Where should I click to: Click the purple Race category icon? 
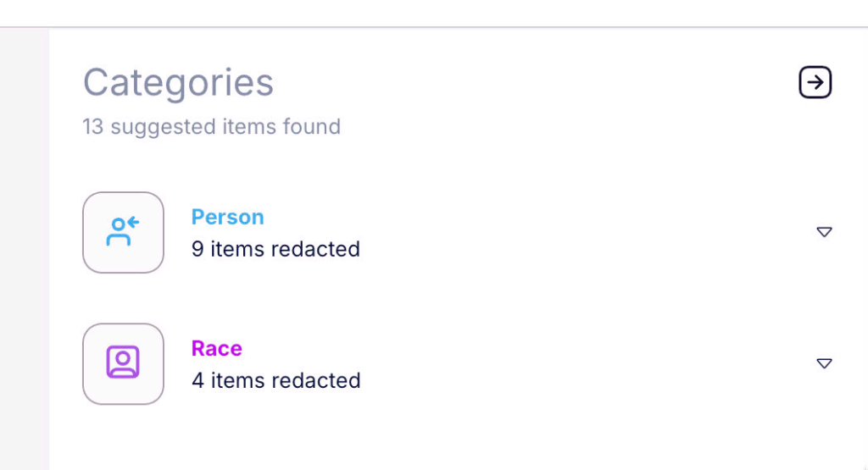(x=123, y=363)
